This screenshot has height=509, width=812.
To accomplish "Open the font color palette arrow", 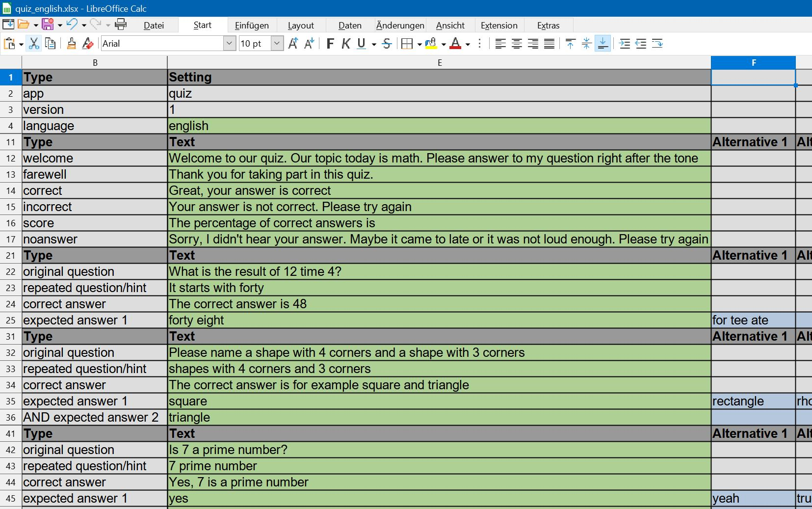I will (x=468, y=44).
